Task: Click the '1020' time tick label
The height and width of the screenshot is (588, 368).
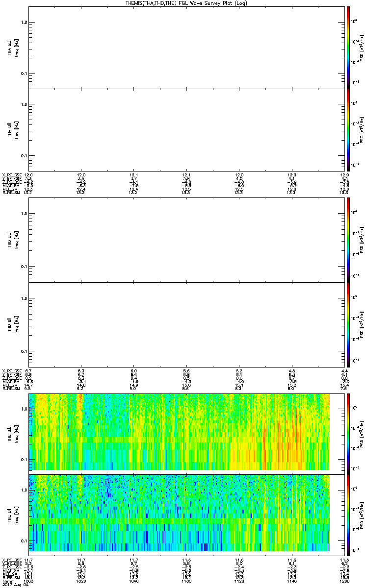Action: coord(81,581)
